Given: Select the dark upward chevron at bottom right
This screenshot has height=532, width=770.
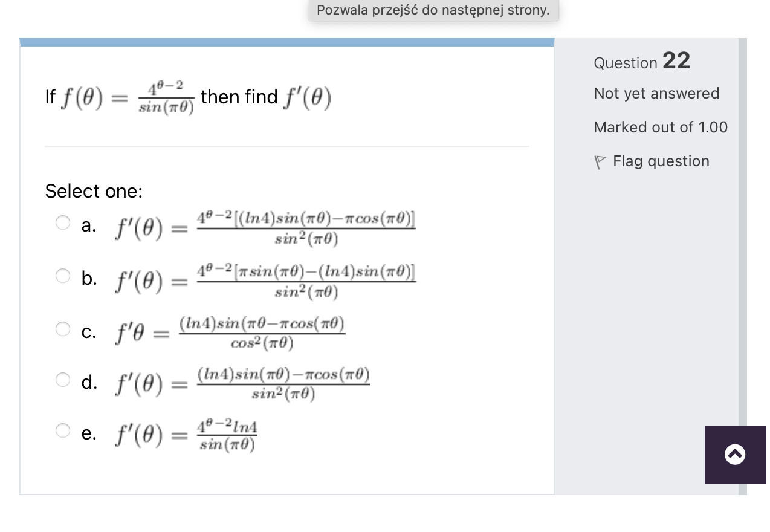Looking at the screenshot, I should click(735, 455).
